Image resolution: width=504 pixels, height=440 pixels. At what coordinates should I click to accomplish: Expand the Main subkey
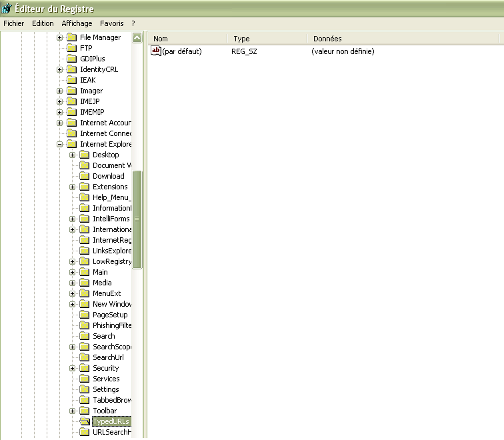(x=72, y=272)
